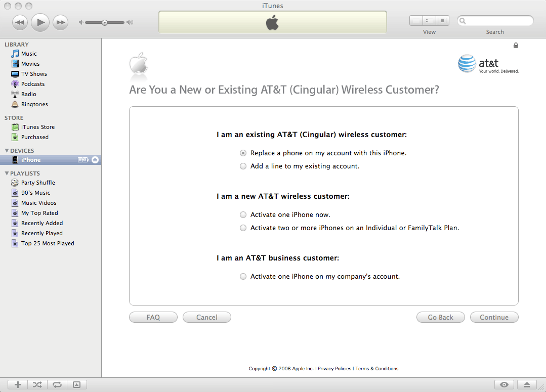This screenshot has height=392, width=546.
Task: Click the fast forward next track button
Action: point(61,23)
